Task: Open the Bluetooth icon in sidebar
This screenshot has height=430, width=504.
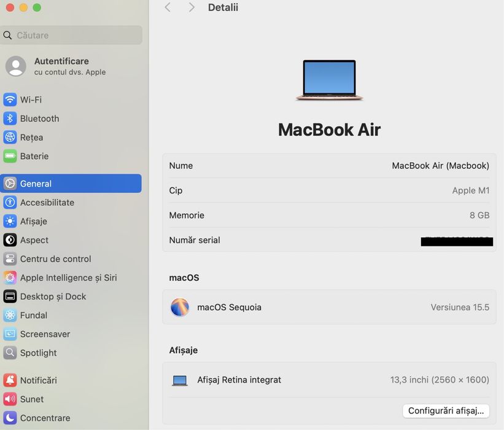Action: (10, 119)
